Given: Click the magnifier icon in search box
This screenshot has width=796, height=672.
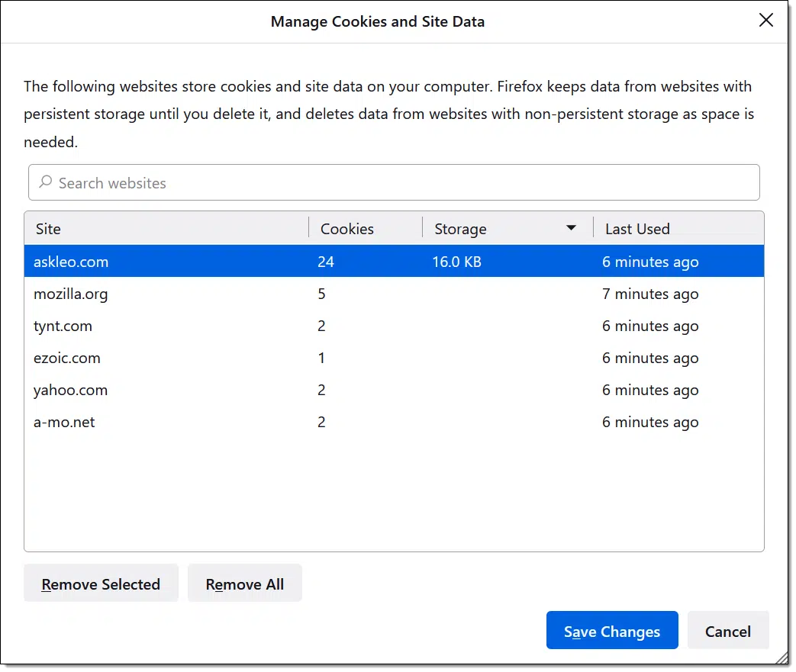Looking at the screenshot, I should [x=46, y=182].
